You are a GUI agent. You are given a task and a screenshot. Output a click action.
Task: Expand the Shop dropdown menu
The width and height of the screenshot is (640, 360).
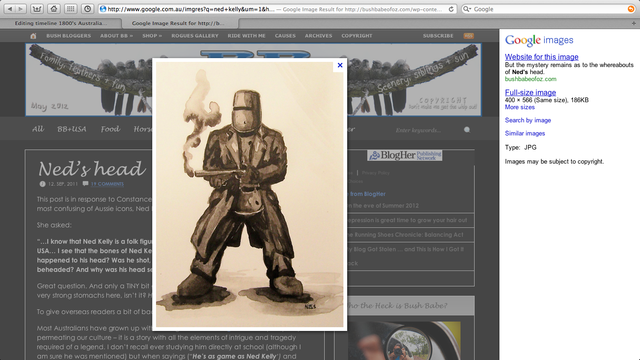(152, 36)
